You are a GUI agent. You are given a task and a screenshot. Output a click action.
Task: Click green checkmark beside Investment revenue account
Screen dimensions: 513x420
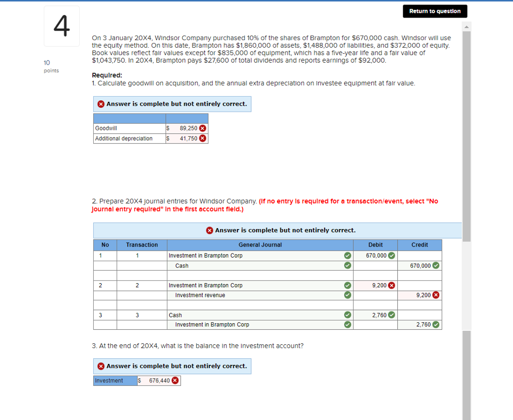pos(347,295)
